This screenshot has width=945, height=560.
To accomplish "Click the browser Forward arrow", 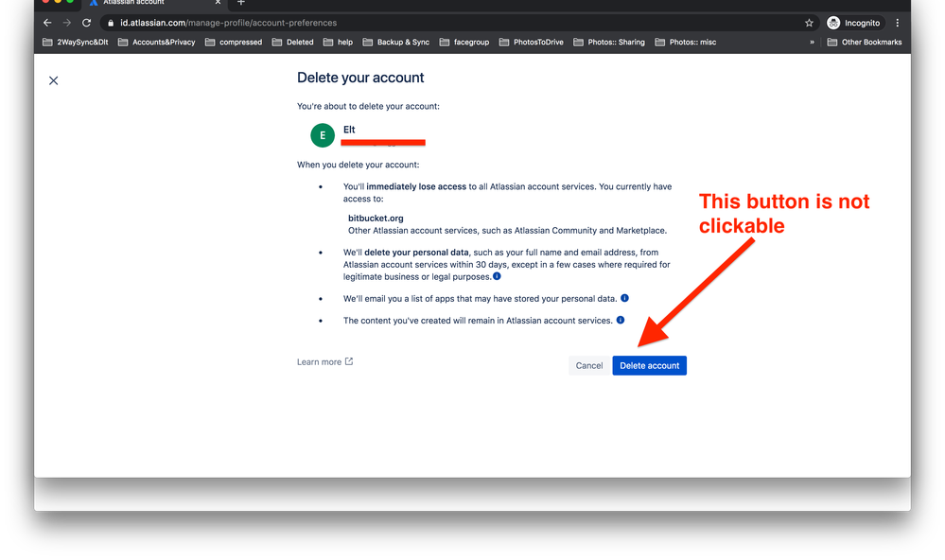I will click(x=67, y=23).
